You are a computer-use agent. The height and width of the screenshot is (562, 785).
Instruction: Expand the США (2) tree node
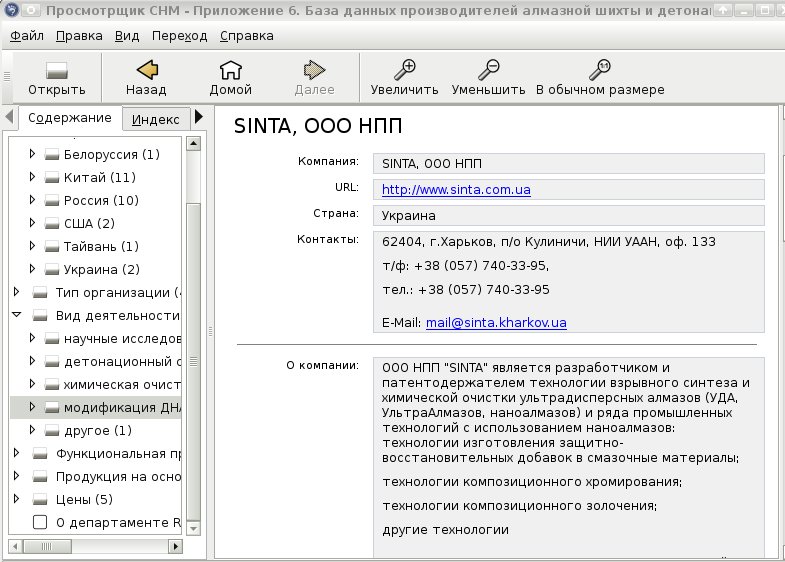pyautogui.click(x=32, y=223)
